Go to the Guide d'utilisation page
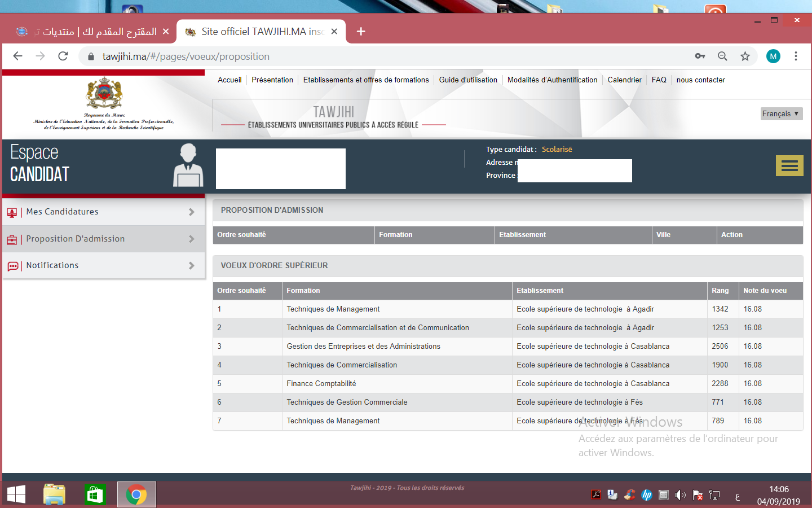812x508 pixels. 468,80
